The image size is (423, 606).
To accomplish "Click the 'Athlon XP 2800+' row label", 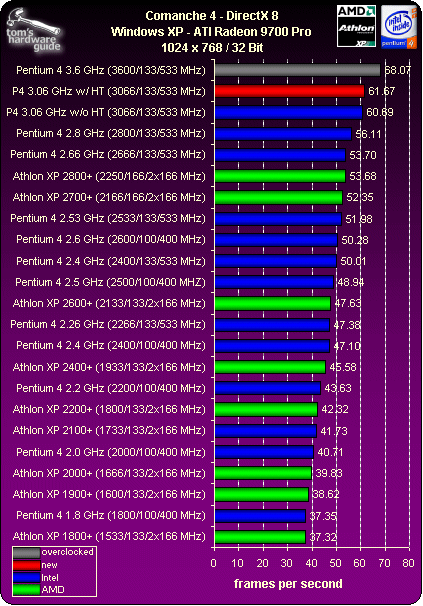I will tap(109, 176).
